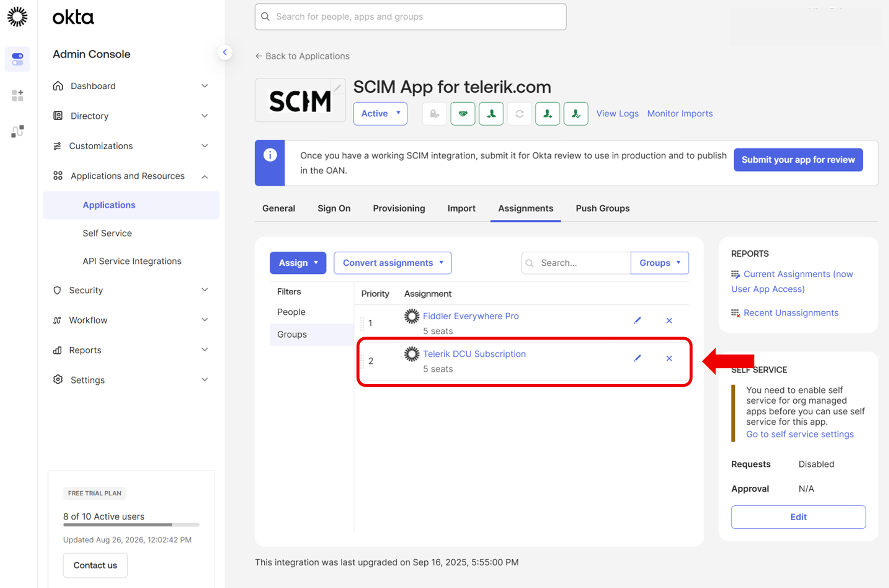Filter assignments by People
Viewport: 889px width, 588px height.
[x=291, y=312]
